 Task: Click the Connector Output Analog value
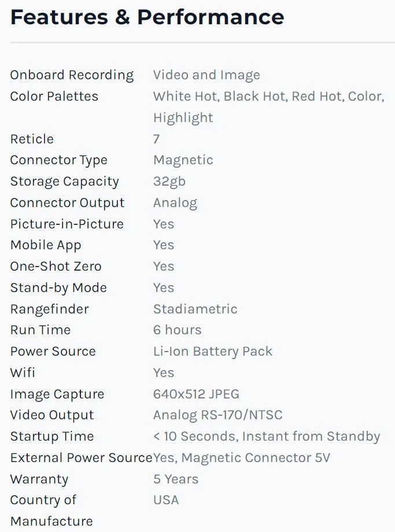pyautogui.click(x=175, y=203)
